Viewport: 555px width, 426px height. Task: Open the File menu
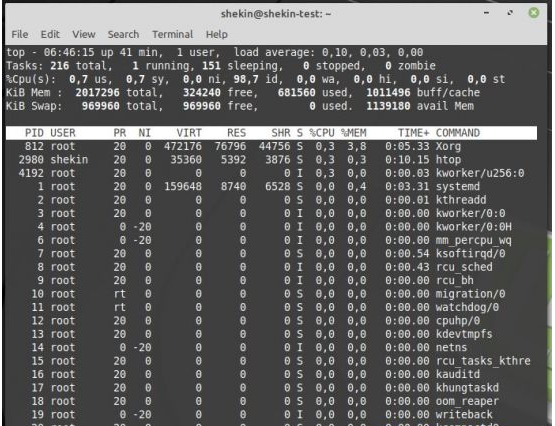click(x=19, y=34)
